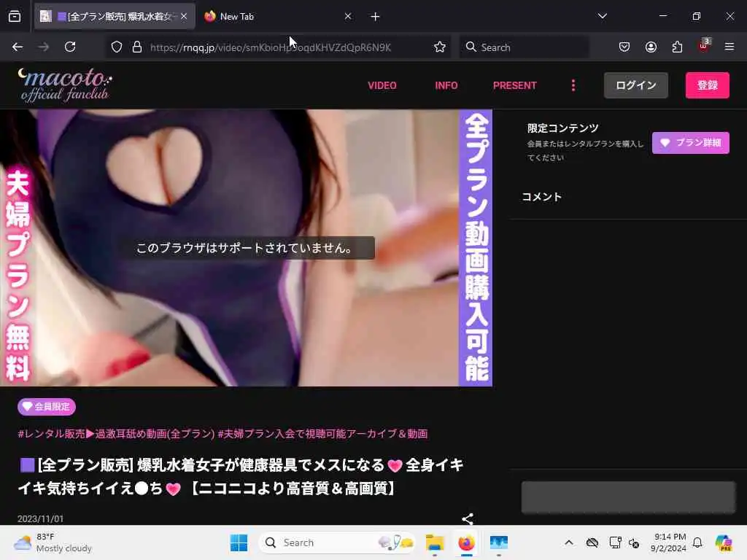Click the Firefox icon in the taskbar
This screenshot has height=560, width=747.
coord(466,542)
